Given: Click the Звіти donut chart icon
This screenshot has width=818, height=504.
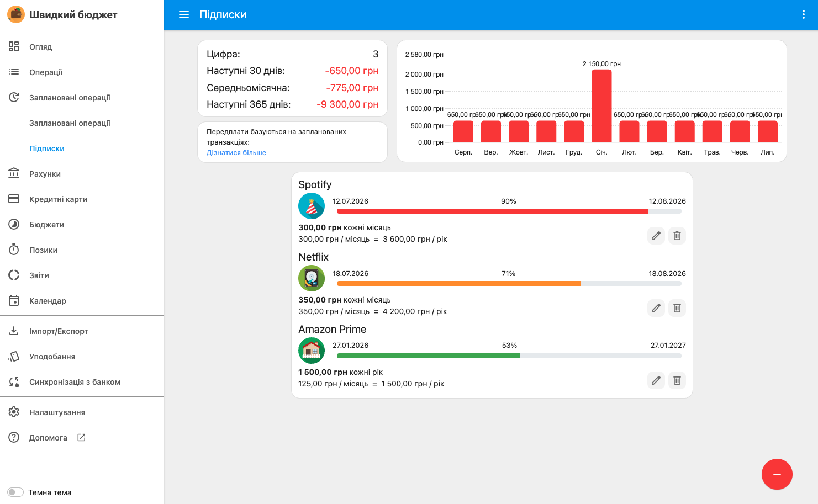Looking at the screenshot, I should 14,275.
